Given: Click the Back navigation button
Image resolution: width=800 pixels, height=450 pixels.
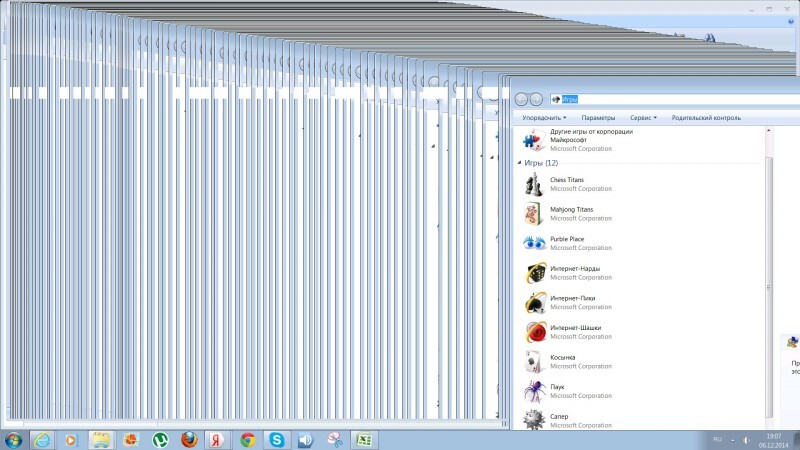Looking at the screenshot, I should coord(521,99).
